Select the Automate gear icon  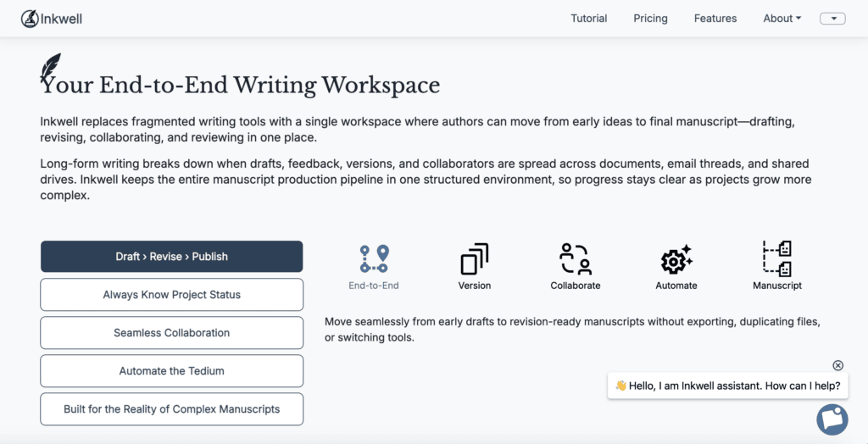coord(676,258)
